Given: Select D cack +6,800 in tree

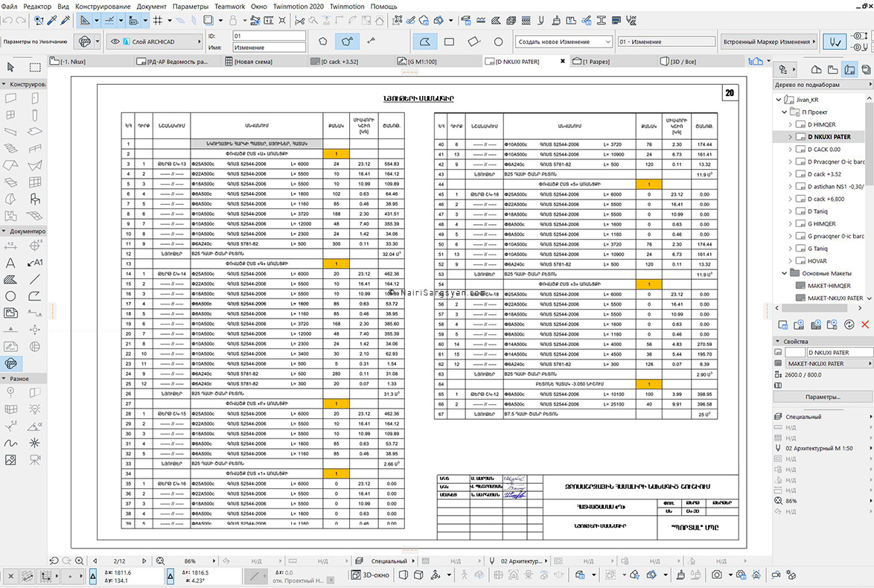Looking at the screenshot, I should [x=826, y=199].
